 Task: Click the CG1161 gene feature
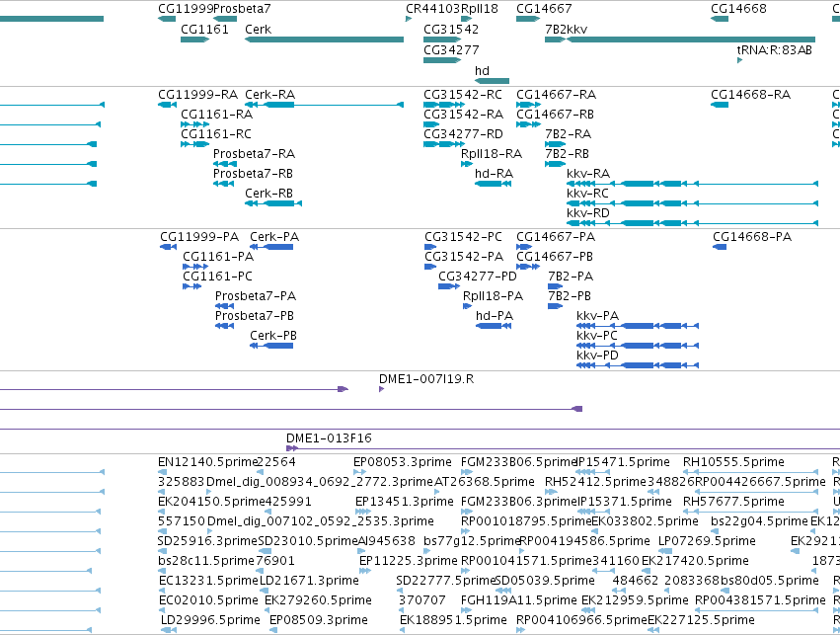point(195,40)
